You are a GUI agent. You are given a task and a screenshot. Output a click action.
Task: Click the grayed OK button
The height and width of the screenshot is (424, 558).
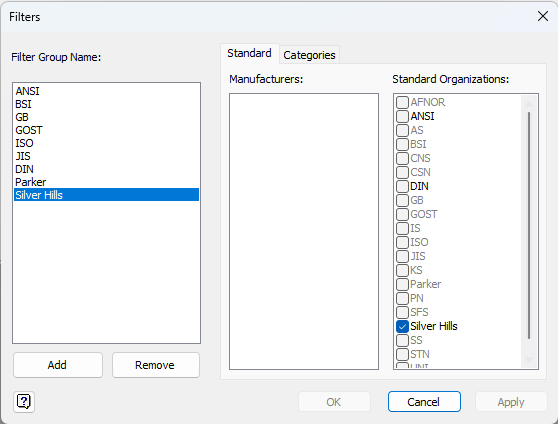334,402
